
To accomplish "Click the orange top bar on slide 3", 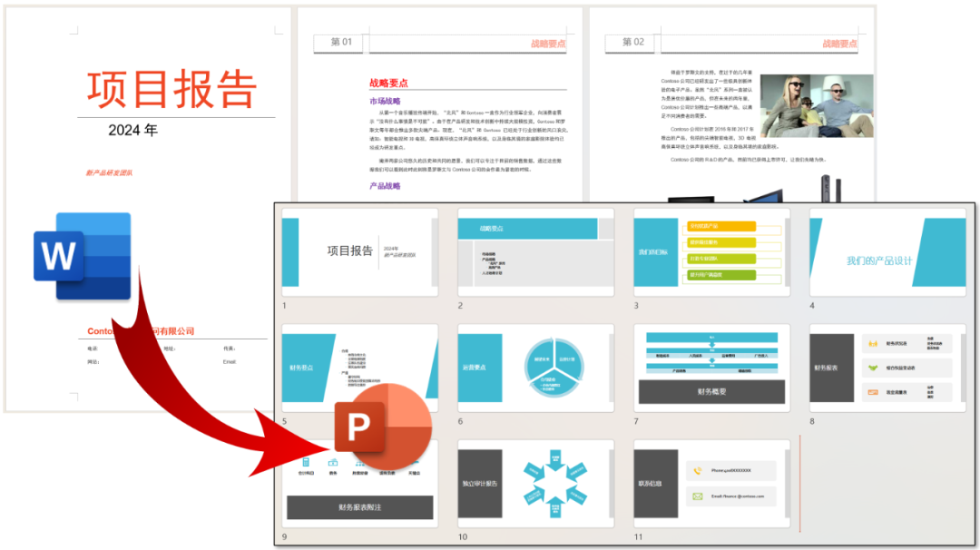I will point(721,226).
